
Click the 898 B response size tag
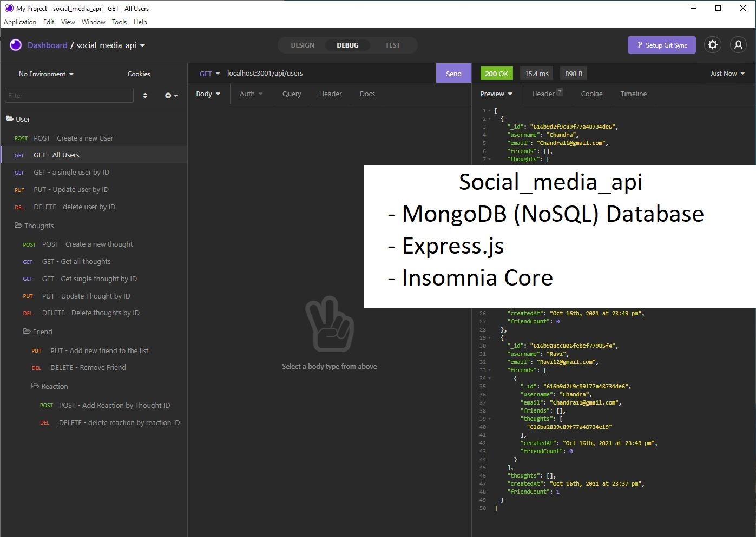point(574,74)
